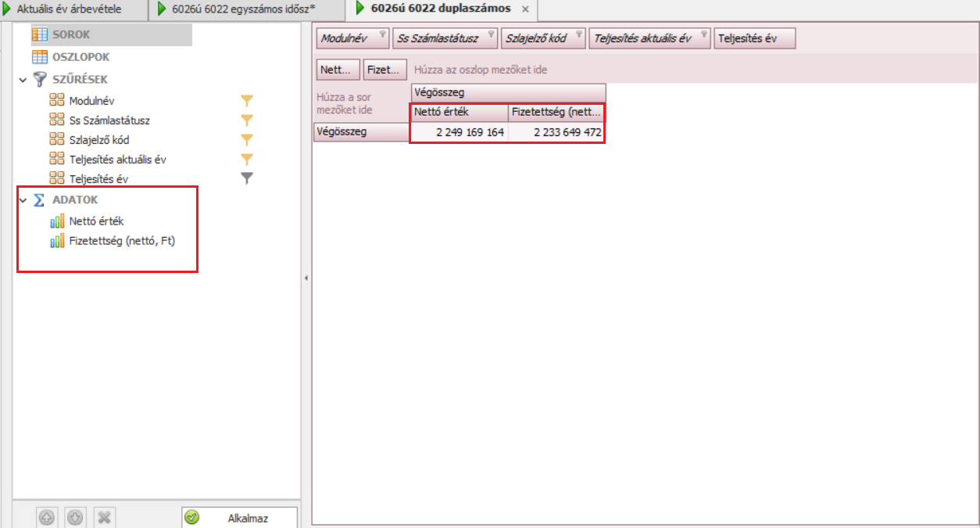
Task: Click the funnel icon beside Ss Számlastátusz in list
Action: 246,120
